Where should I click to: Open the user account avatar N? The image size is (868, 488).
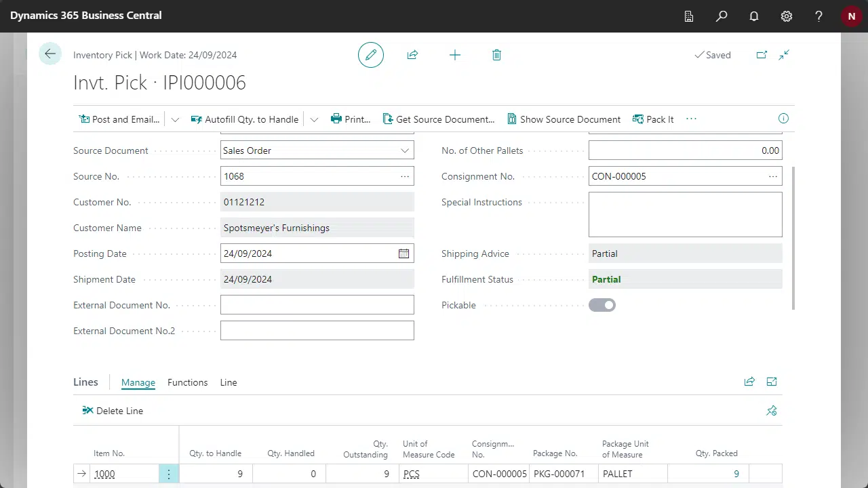(851, 16)
